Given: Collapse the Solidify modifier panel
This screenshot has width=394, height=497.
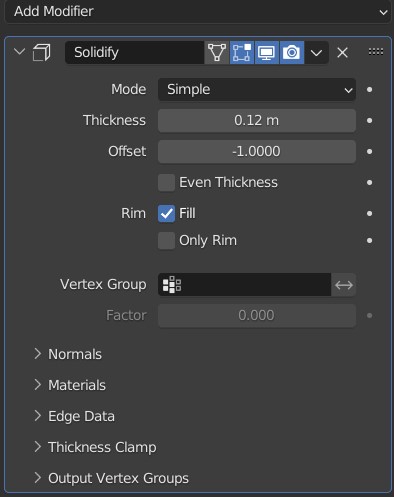Looking at the screenshot, I should click(x=20, y=52).
